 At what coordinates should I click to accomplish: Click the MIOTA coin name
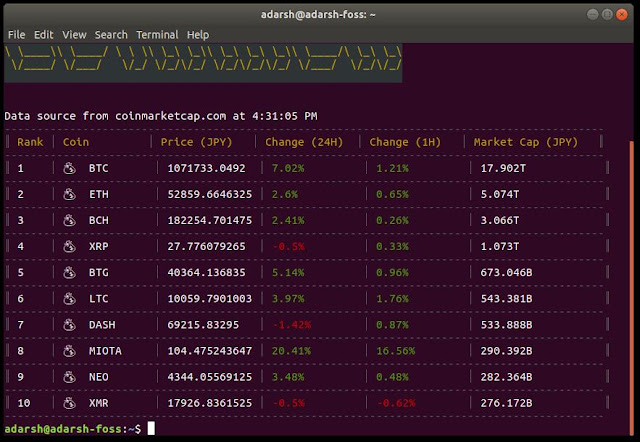click(105, 351)
